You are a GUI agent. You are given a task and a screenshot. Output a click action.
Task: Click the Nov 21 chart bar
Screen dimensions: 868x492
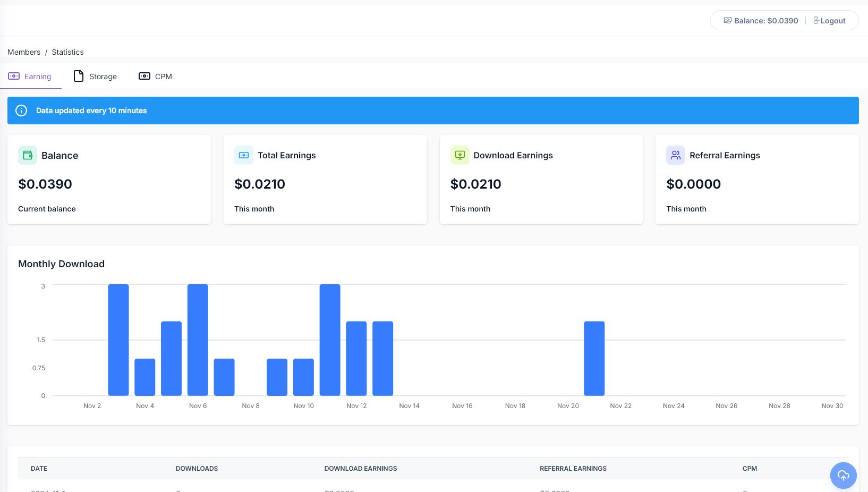594,359
